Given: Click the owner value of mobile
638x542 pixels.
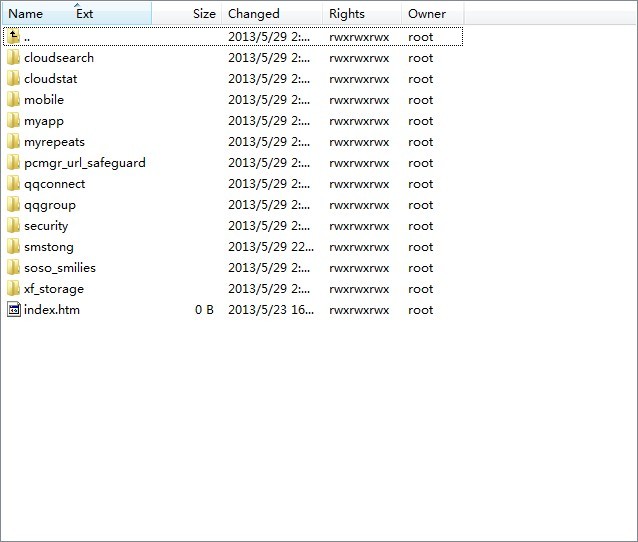Looking at the screenshot, I should tap(420, 100).
